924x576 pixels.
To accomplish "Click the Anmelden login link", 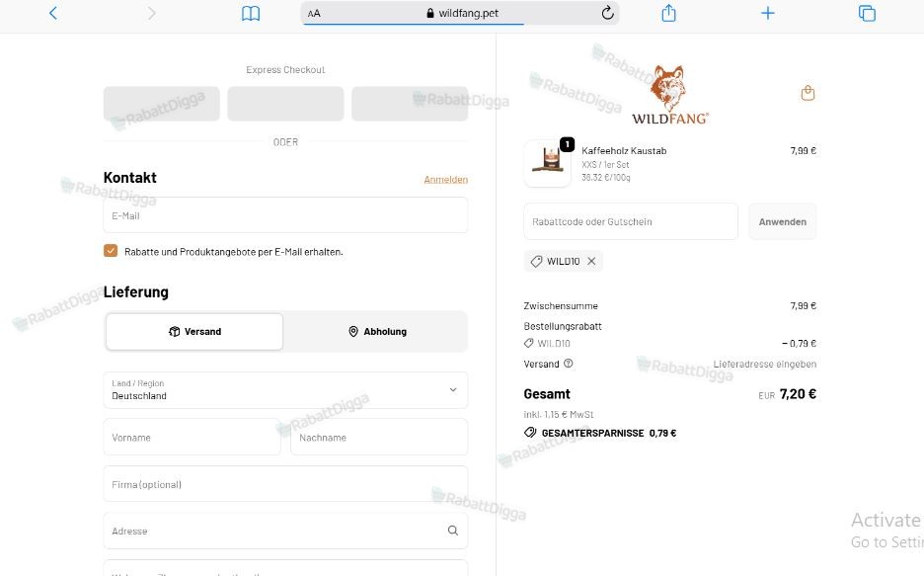I will [x=445, y=179].
